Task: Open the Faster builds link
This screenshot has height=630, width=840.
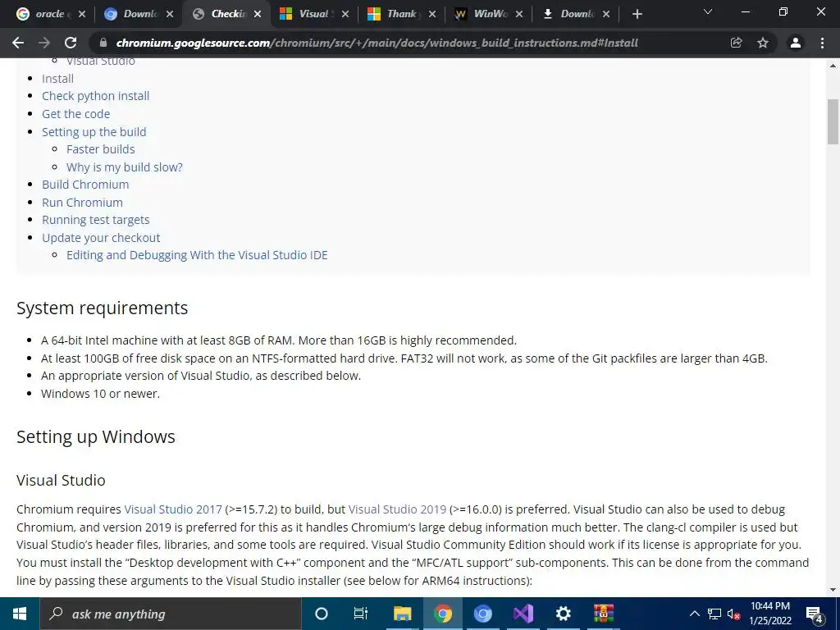Action: 101,149
